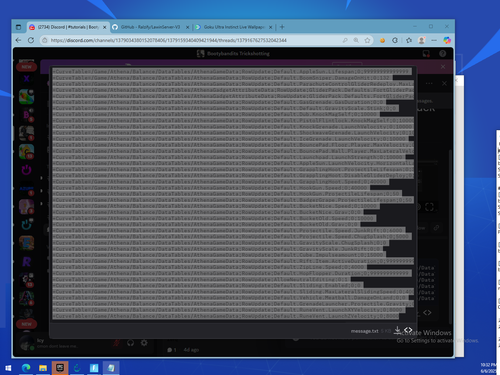Download message.txt from the file preview

(397, 330)
